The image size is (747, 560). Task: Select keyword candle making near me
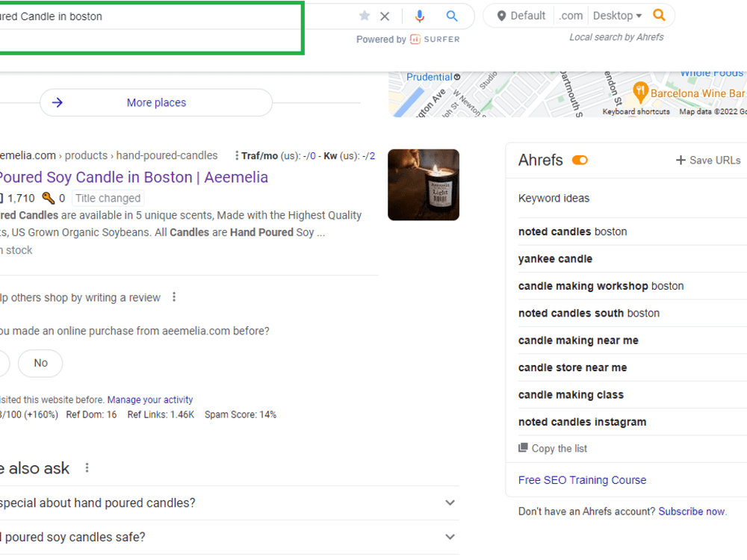(578, 340)
